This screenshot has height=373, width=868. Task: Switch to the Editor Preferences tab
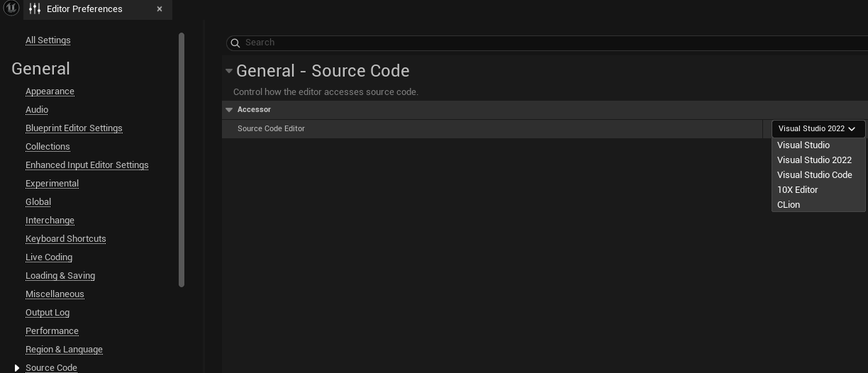(x=98, y=9)
